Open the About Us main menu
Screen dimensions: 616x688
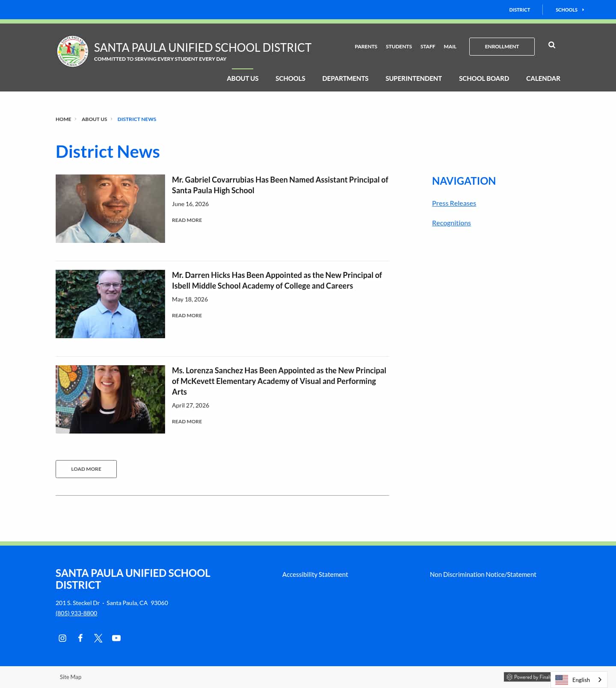pos(243,78)
